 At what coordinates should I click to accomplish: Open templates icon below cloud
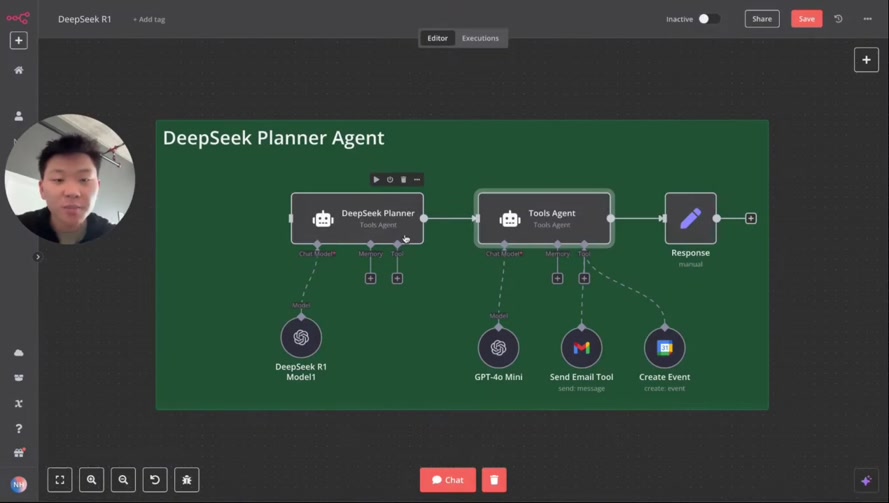click(x=19, y=378)
